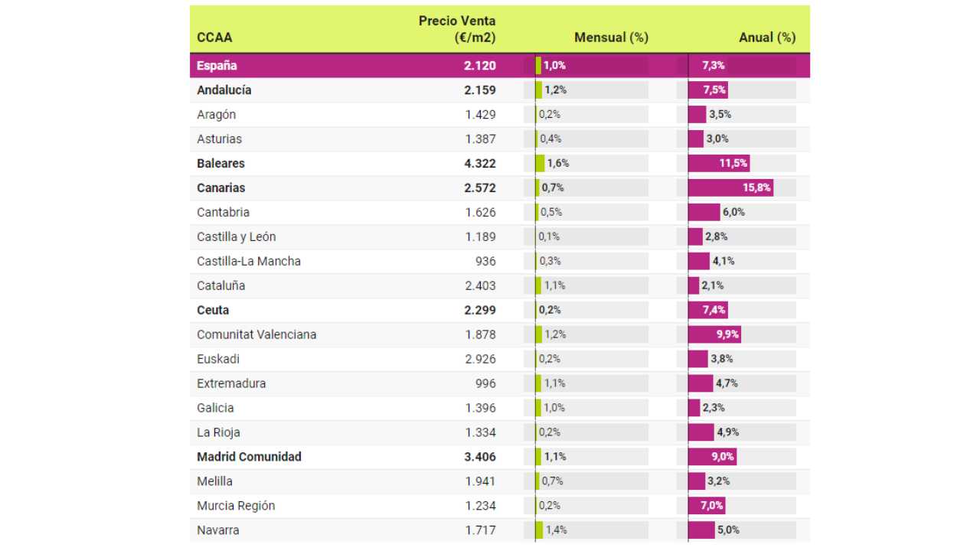
Task: Click Baleares 11,5% annual bar
Action: coord(719,164)
